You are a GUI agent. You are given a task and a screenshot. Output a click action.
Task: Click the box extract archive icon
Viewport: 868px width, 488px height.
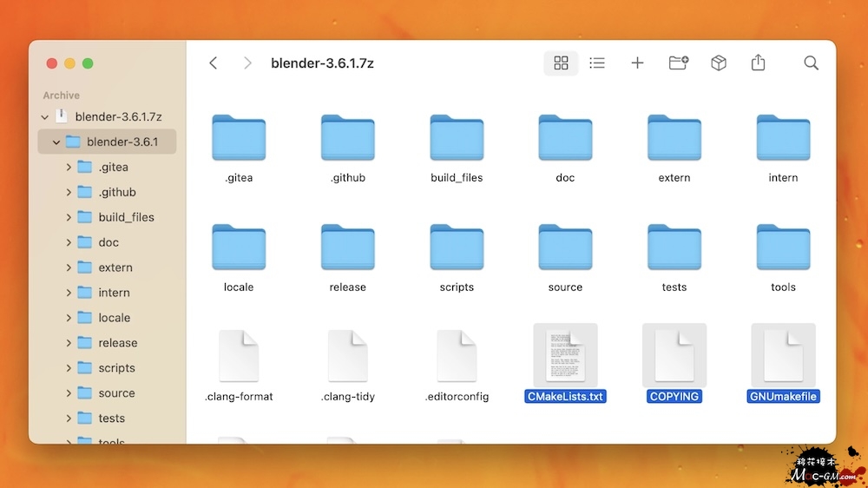[x=719, y=63]
